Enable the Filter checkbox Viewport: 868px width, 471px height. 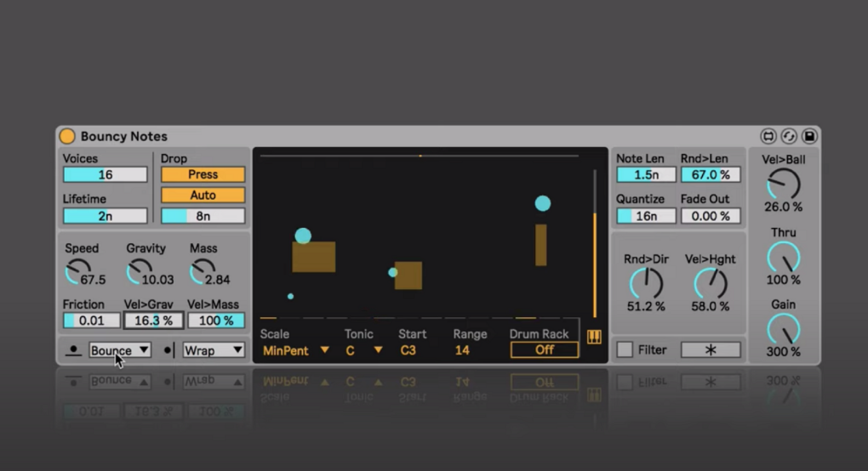(x=625, y=349)
